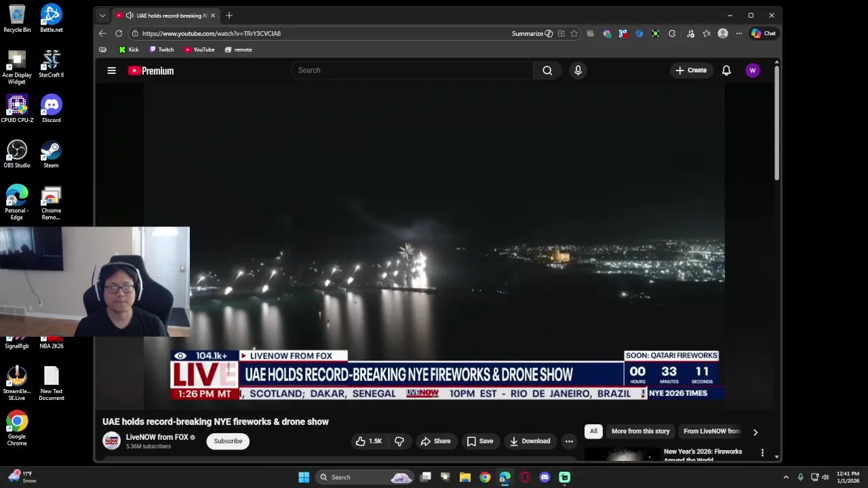Go back in browser
The height and width of the screenshot is (488, 868).
click(x=102, y=33)
